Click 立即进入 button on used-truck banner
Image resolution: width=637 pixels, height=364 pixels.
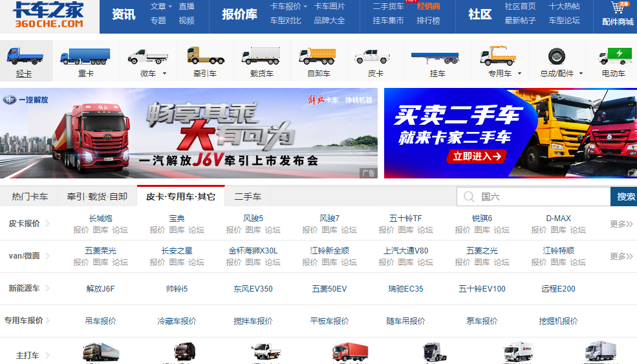tap(477, 156)
